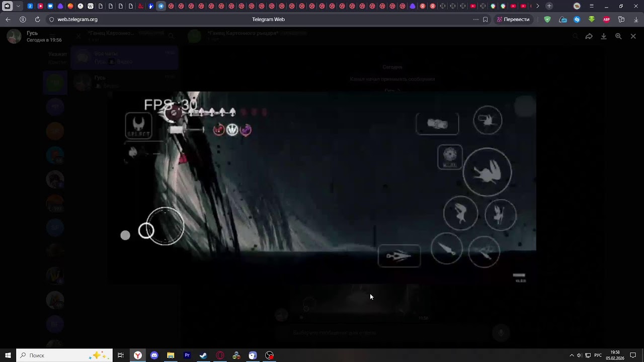Select the active Telegram tab
Viewport: 644px width, 362px height.
(x=161, y=6)
